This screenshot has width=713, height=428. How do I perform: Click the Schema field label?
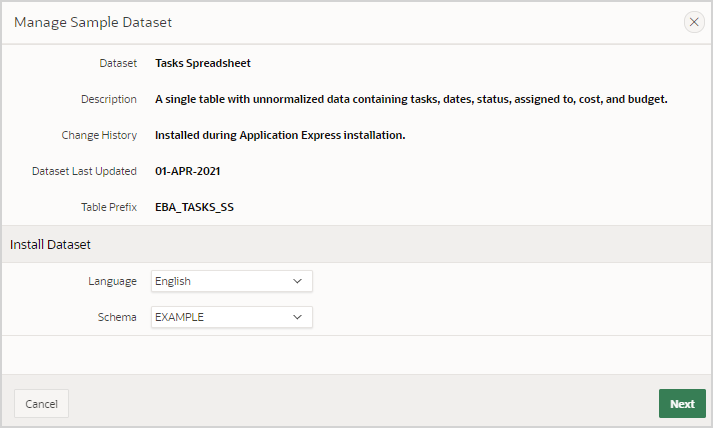pos(117,317)
